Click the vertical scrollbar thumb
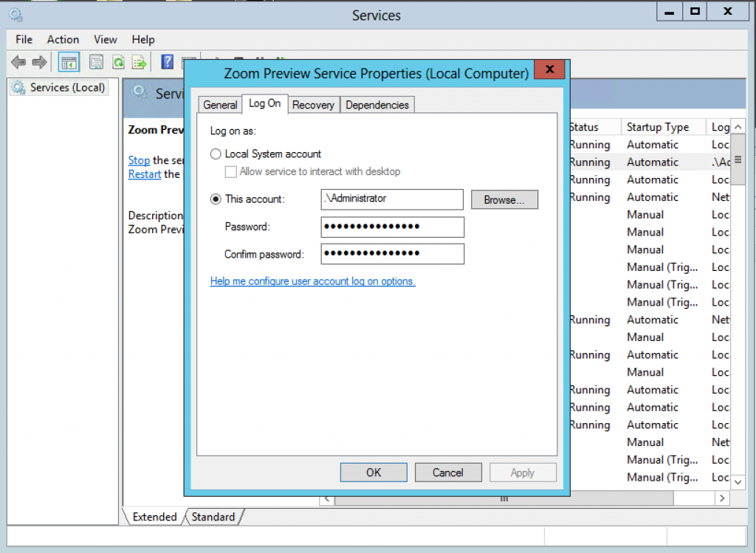Screen dimensions: 756x553 point(738,159)
